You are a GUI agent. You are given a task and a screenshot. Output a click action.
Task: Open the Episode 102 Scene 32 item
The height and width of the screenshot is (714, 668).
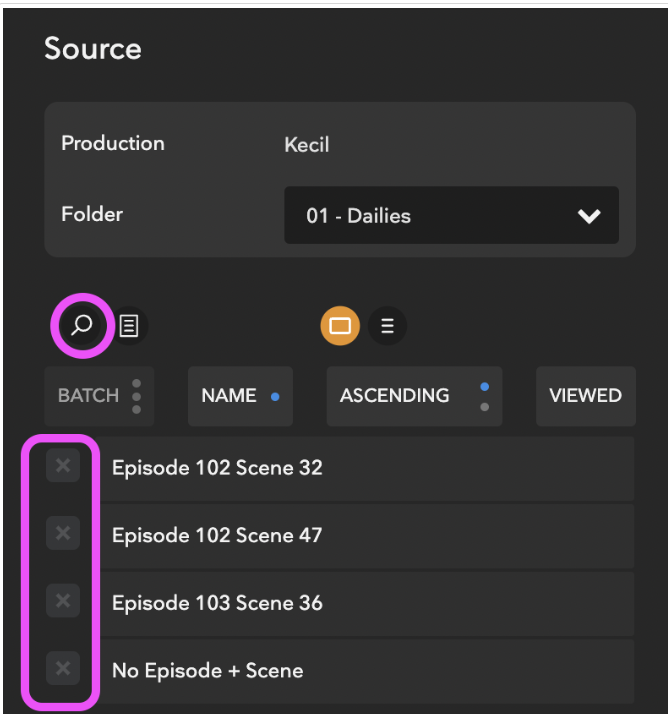coord(367,468)
